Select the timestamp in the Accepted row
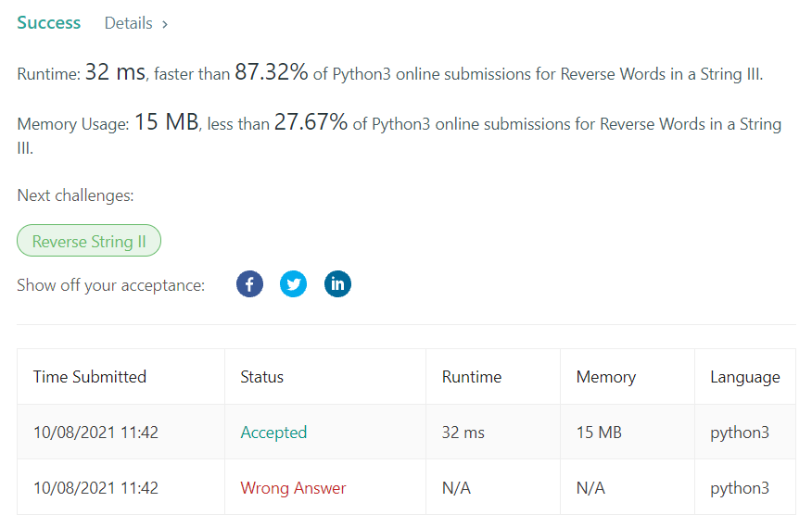Screen dimensions: 812x527 95,433
